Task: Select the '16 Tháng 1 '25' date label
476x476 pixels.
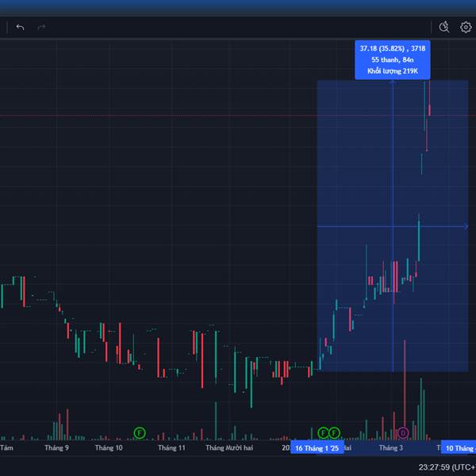Action: click(x=317, y=448)
